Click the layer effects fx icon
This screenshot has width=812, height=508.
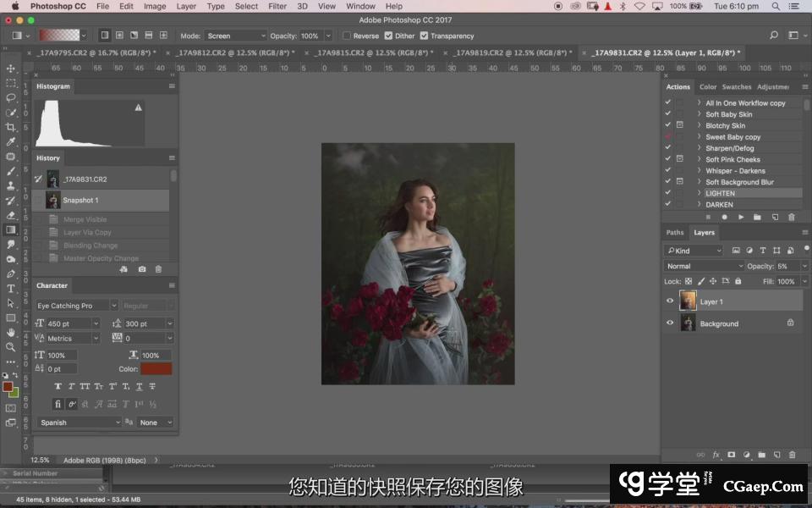716,455
